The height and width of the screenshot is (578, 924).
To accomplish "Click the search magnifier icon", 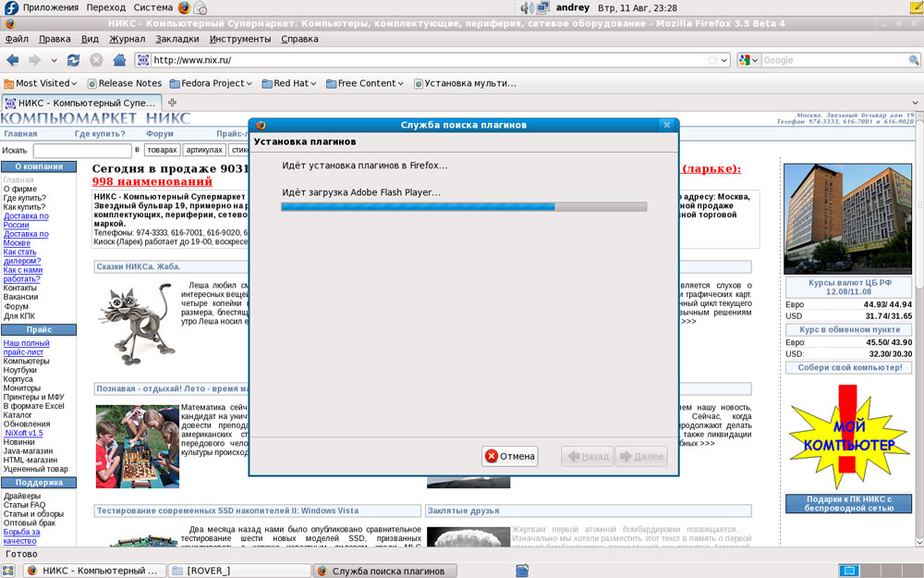I will 914,60.
